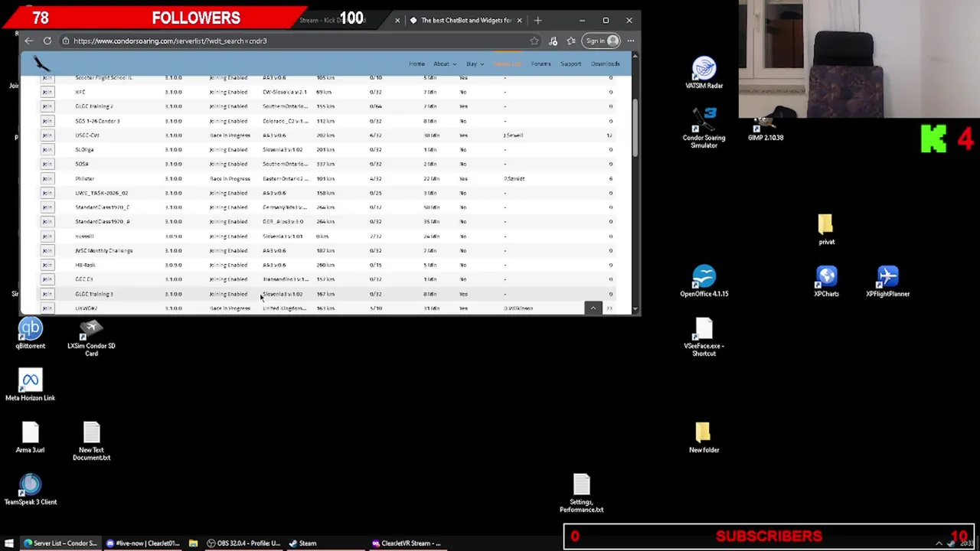The height and width of the screenshot is (551, 980).
Task: Click the browser back arrow
Action: point(28,41)
